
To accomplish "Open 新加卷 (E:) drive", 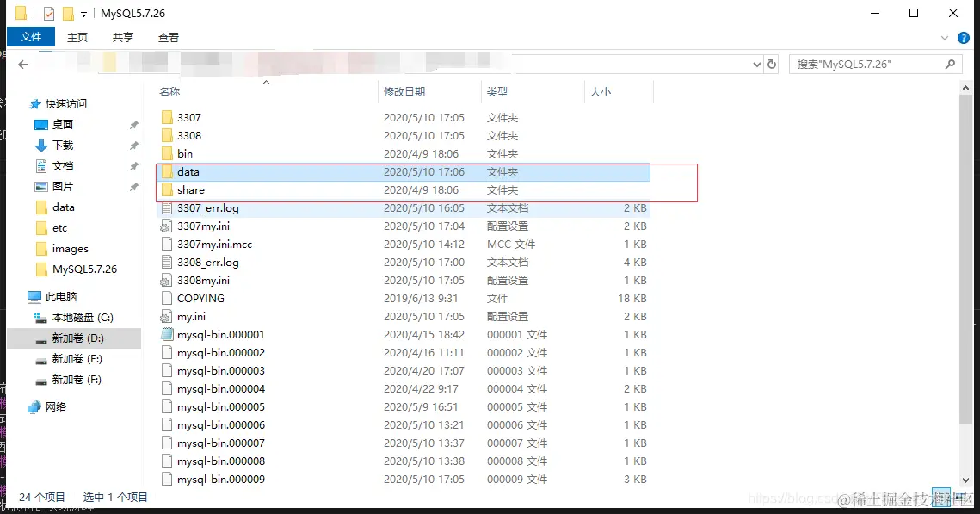I will click(77, 358).
